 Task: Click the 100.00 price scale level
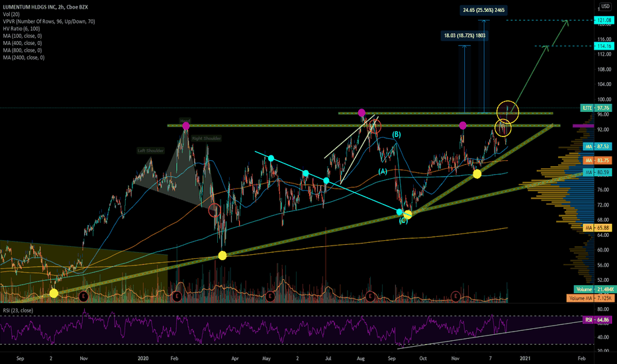click(604, 99)
